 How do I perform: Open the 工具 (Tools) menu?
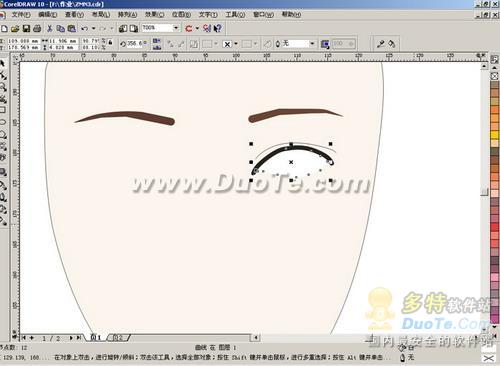tap(235, 14)
